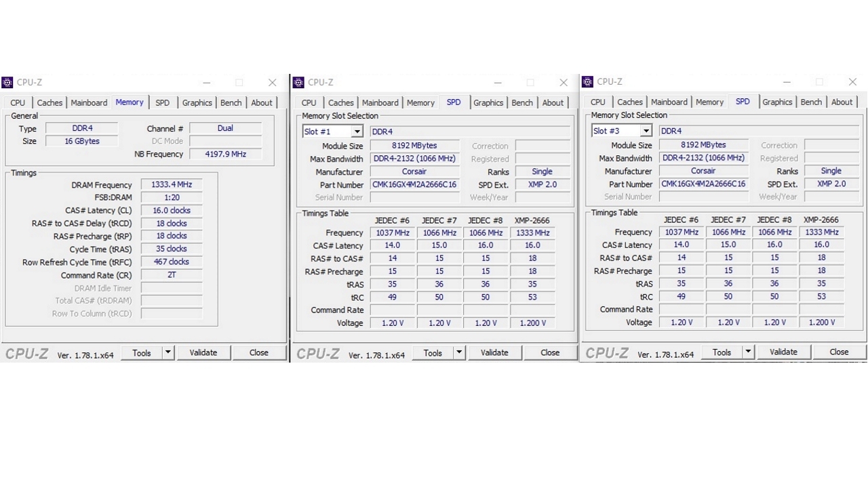868x488 pixels.
Task: Click Validate button in right window
Action: (x=783, y=352)
